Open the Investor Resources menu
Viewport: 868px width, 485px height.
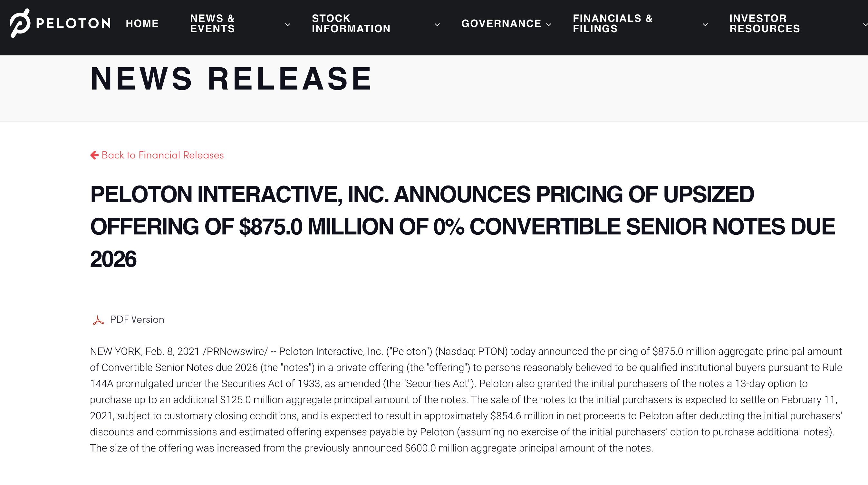tap(765, 24)
